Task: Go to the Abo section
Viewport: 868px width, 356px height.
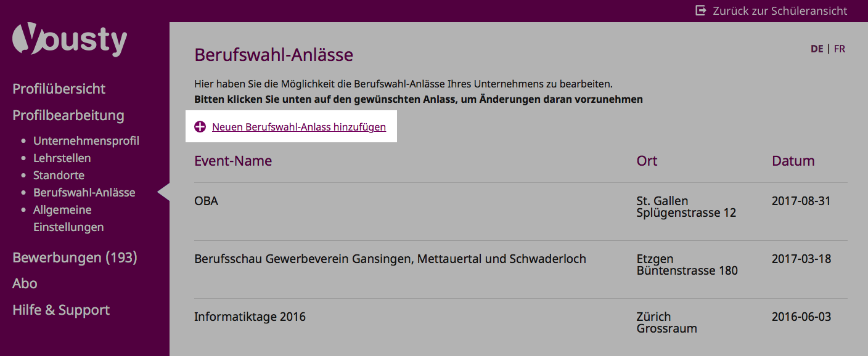Action: click(25, 283)
